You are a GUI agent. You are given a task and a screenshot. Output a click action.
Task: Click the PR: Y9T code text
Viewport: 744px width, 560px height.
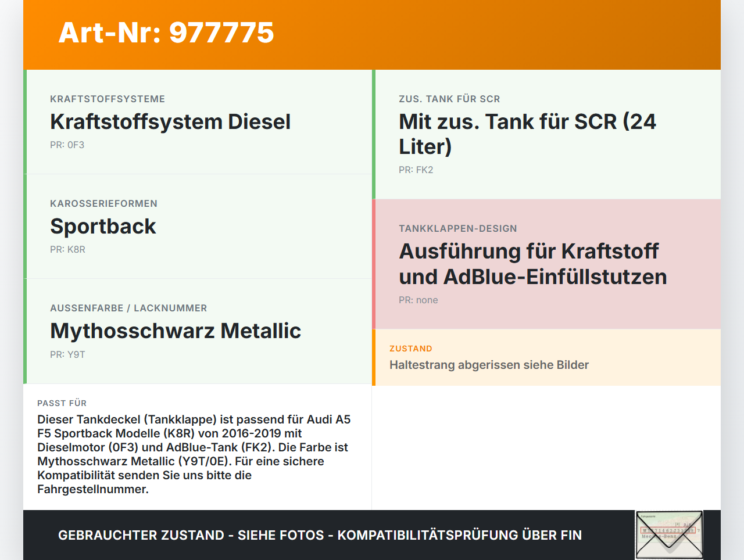[67, 353]
